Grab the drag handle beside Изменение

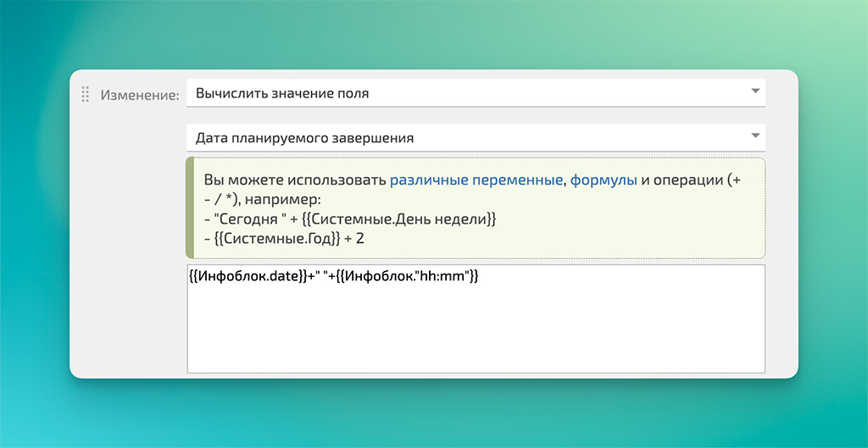coord(86,94)
